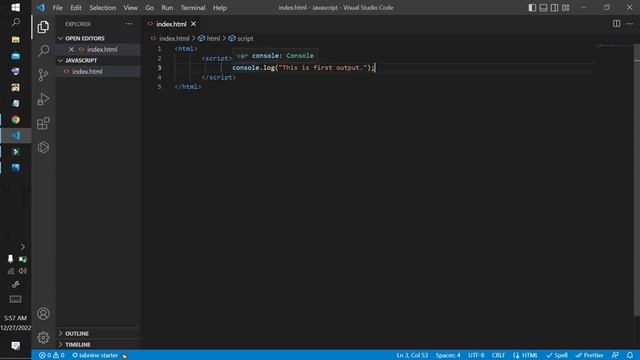Open the Manage gear settings icon
This screenshot has height=360, width=640.
(43, 337)
